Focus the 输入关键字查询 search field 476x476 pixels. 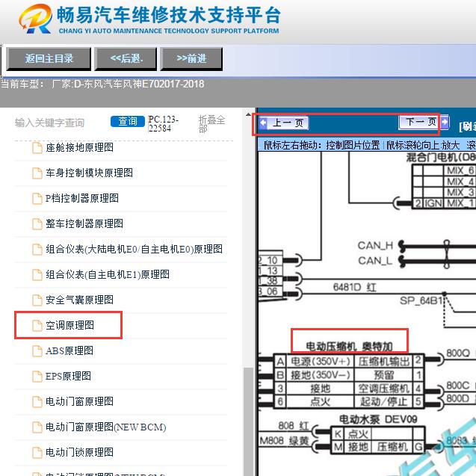50,123
